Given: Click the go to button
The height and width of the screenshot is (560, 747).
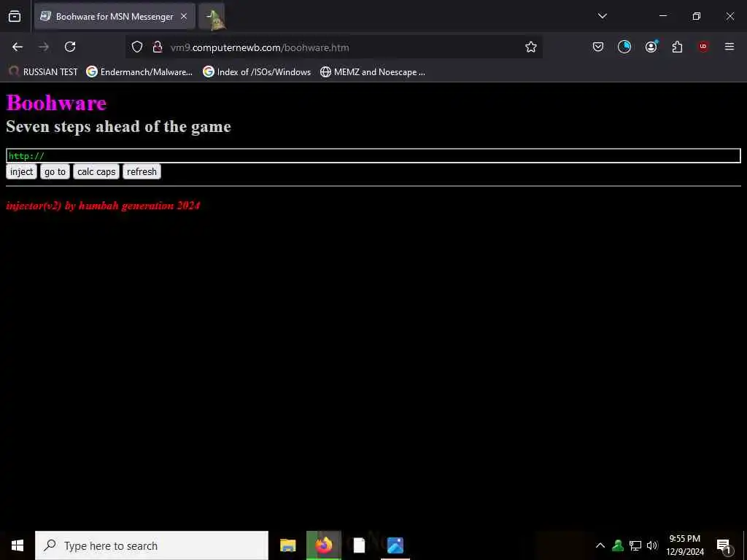Looking at the screenshot, I should coord(55,172).
